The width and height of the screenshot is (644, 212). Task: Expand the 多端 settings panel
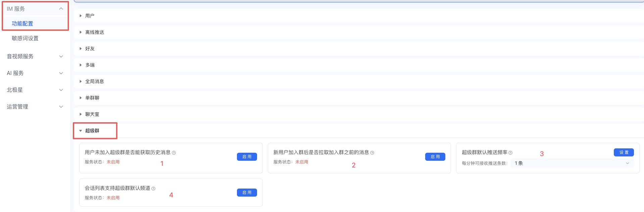click(359, 65)
